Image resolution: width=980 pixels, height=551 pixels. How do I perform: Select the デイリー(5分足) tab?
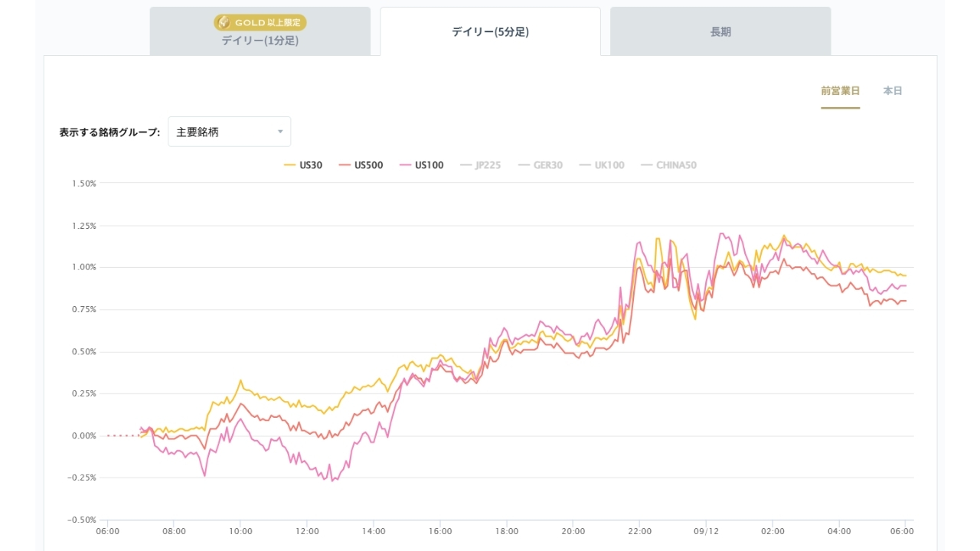[x=490, y=32]
